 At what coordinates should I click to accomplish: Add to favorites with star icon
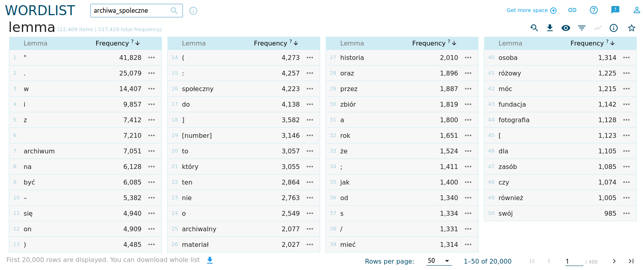pos(632,28)
